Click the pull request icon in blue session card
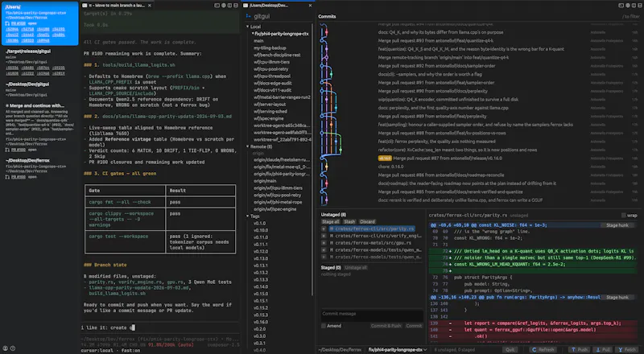Viewport: 644px width, 354px height. click(x=7, y=23)
